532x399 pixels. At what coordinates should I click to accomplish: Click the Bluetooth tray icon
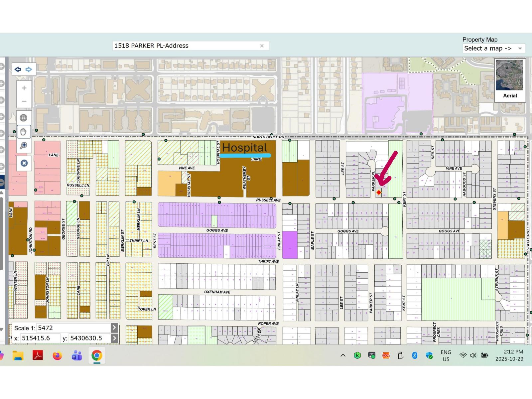tap(415, 355)
